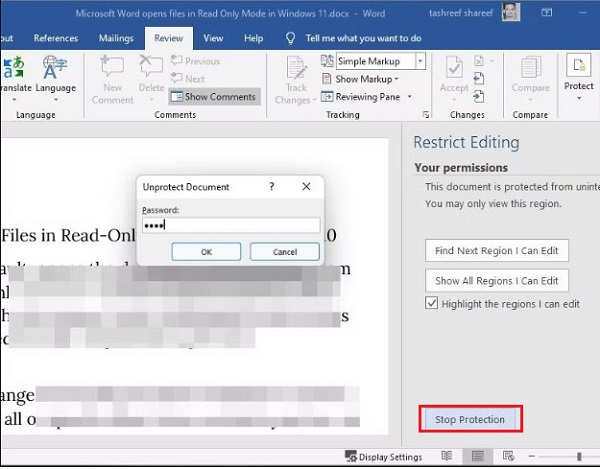Add a New Comment

coord(112,80)
